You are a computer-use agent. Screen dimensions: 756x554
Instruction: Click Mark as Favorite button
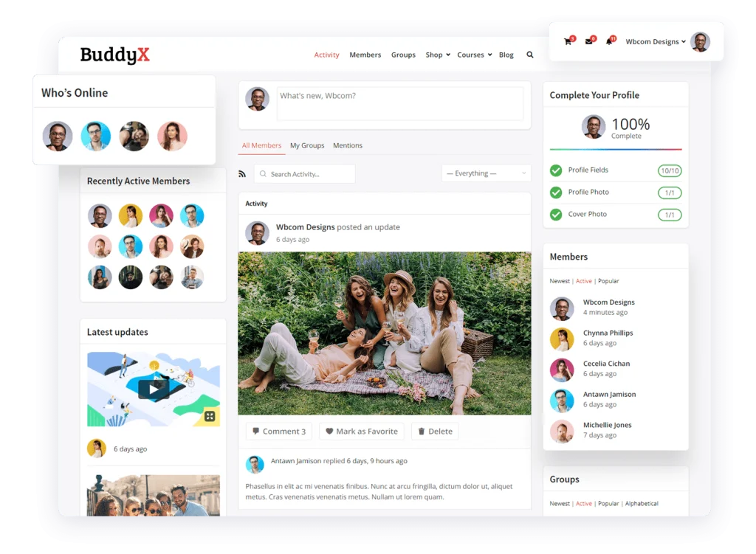point(362,431)
